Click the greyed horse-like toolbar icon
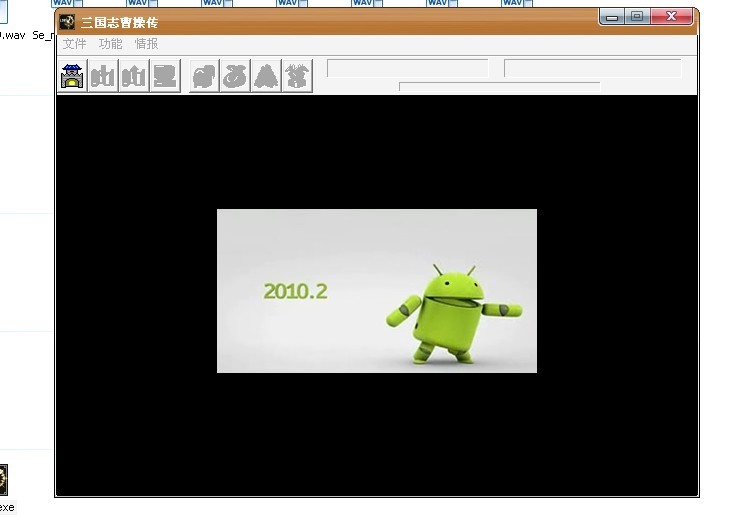 click(x=204, y=76)
